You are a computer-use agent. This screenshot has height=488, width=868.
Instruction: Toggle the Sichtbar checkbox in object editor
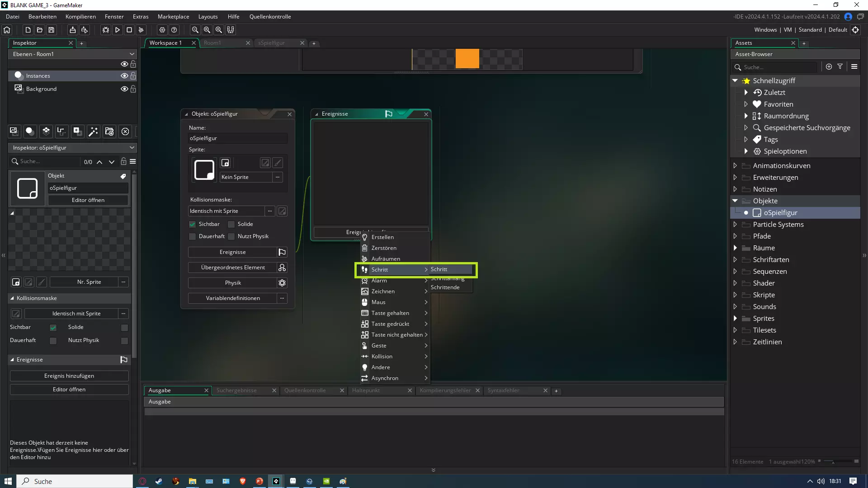(193, 224)
